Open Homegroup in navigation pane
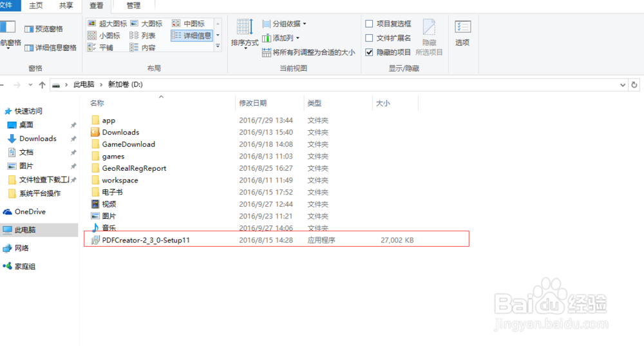Viewport: 644px width, 346px height. click(x=19, y=266)
